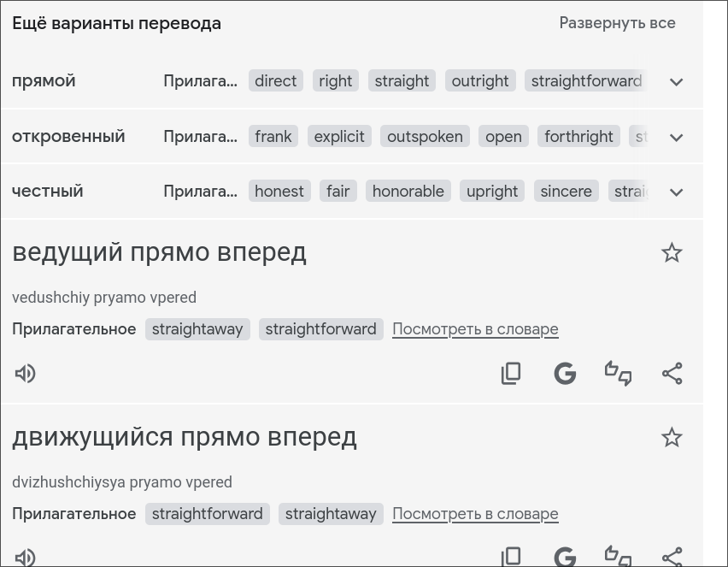Open dictionary link for ведущий прямо вперед
Viewport: 728px width, 567px height.
[475, 329]
